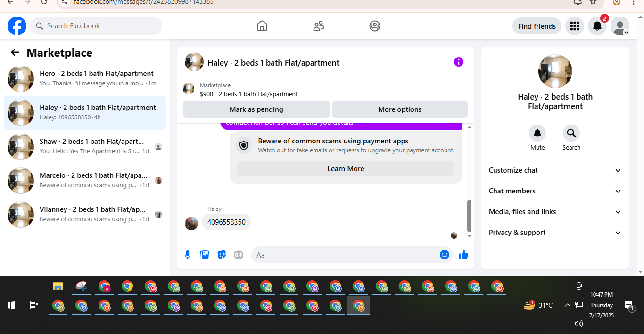644x334 pixels.
Task: Click the back arrow beside Marketplace
Action: (15, 52)
